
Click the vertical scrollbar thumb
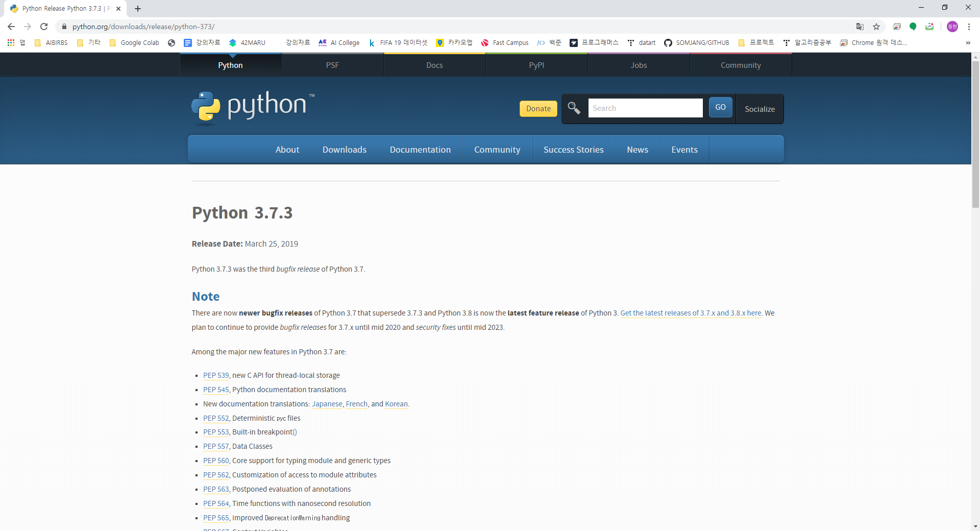[975, 134]
